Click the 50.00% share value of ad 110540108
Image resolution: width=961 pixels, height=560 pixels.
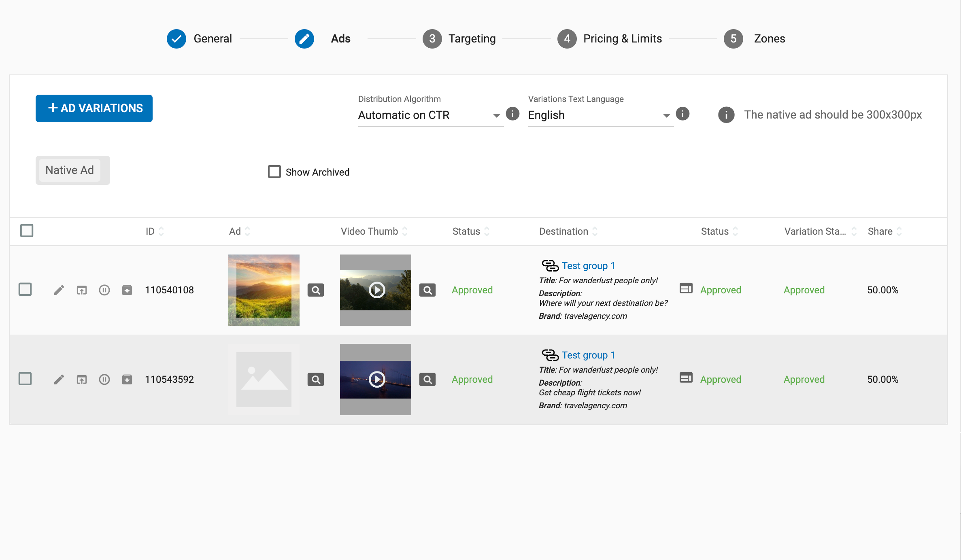tap(882, 290)
